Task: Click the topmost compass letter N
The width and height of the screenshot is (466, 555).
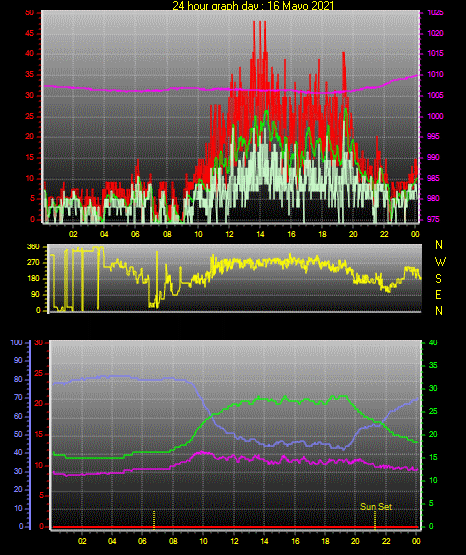Action: click(x=439, y=245)
